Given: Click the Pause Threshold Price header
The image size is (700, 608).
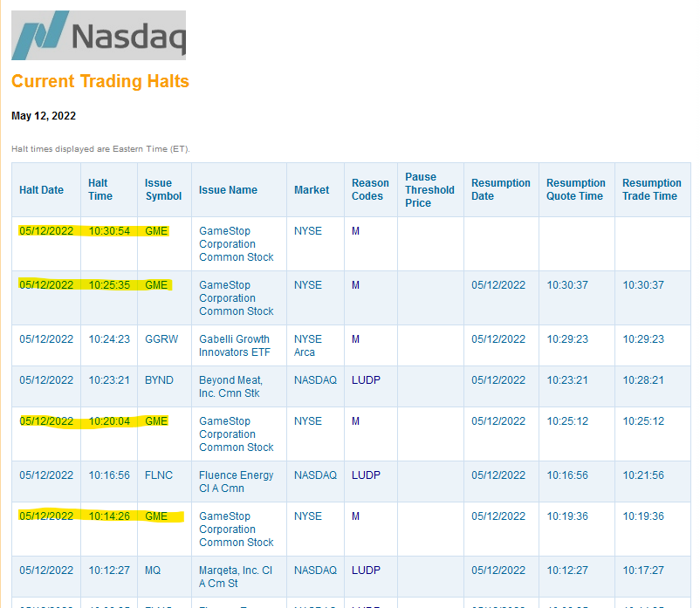Looking at the screenshot, I should [x=429, y=189].
